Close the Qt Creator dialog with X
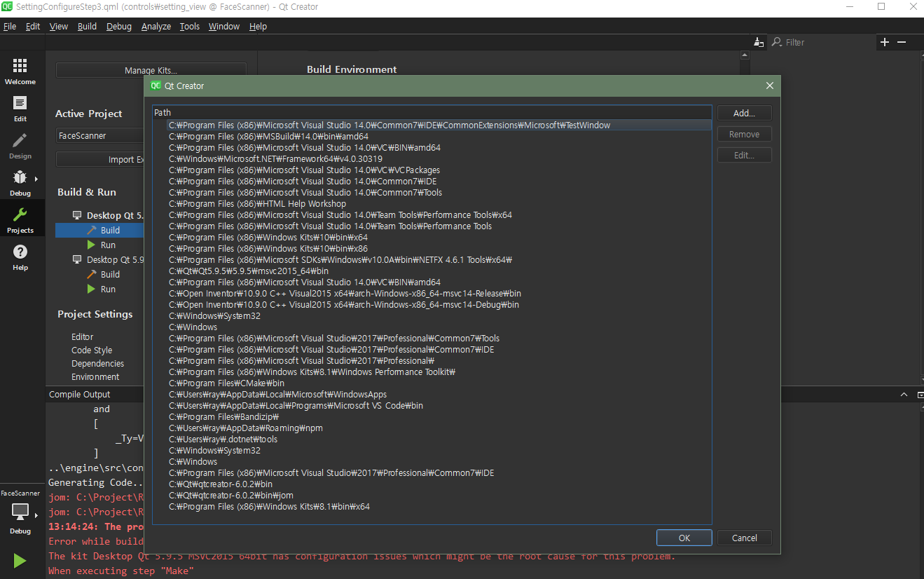Image resolution: width=924 pixels, height=579 pixels. [770, 86]
